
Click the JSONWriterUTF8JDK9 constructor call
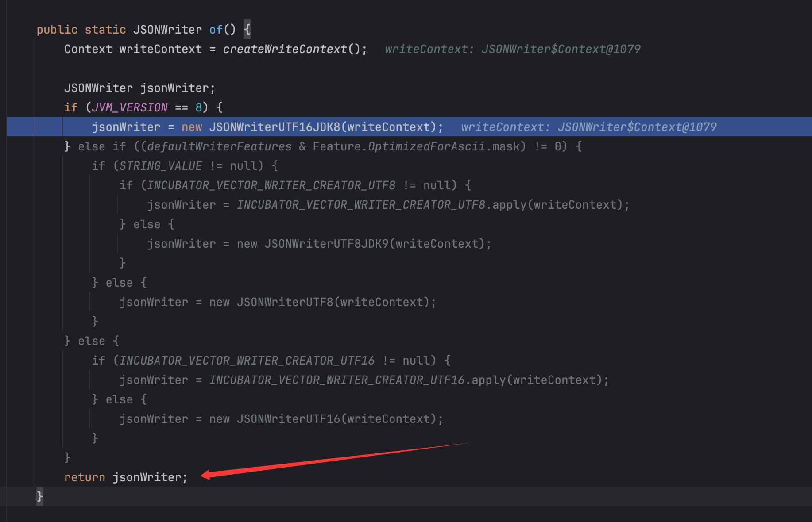tap(326, 244)
